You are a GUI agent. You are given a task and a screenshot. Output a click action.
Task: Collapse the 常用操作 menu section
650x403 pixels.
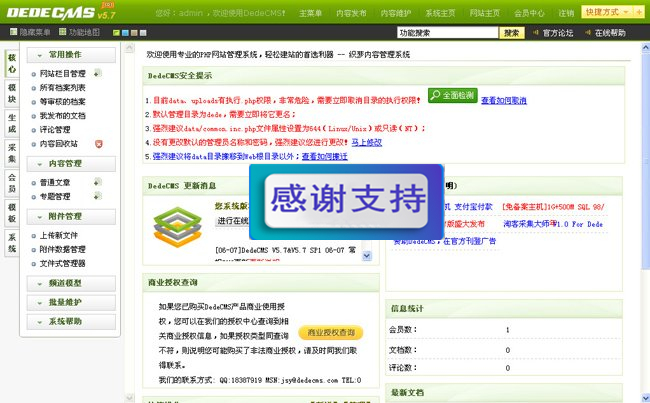[x=71, y=55]
